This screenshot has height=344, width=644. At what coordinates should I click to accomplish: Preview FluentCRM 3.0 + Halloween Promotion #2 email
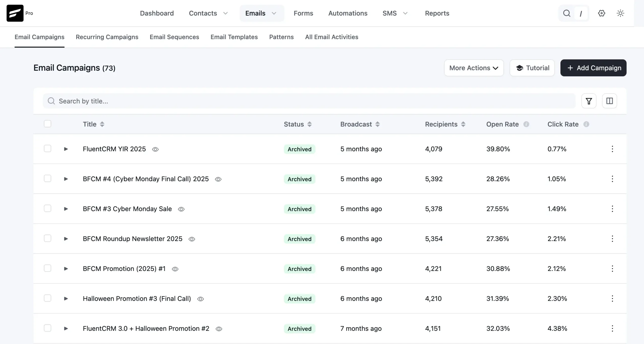click(219, 329)
